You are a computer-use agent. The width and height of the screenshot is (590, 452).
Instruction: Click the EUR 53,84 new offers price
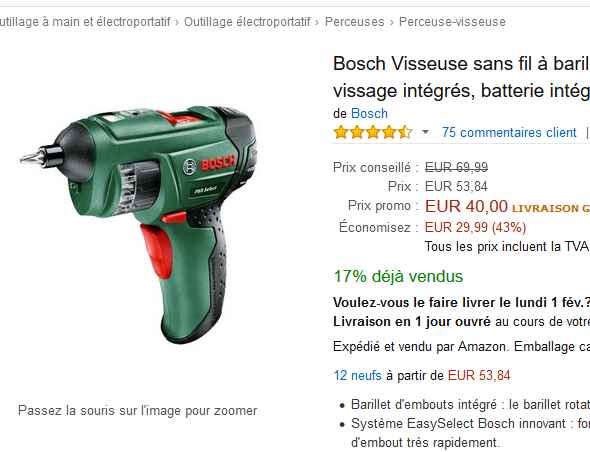coord(479,375)
